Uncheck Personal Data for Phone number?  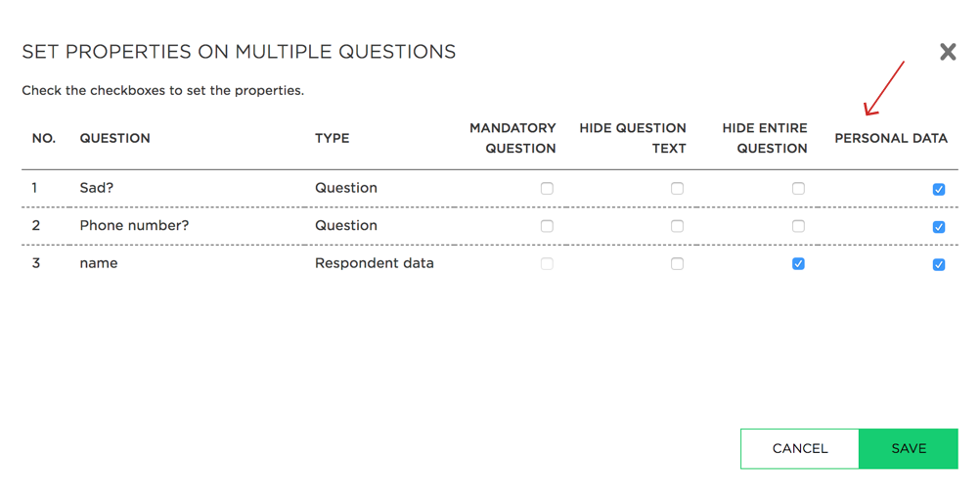coord(939,226)
